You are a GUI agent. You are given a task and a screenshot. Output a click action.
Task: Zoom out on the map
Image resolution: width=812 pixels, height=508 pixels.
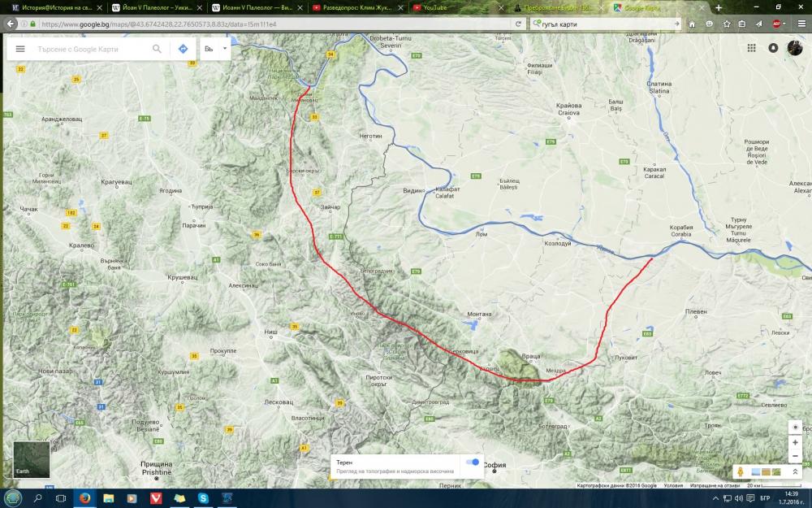coord(796,456)
